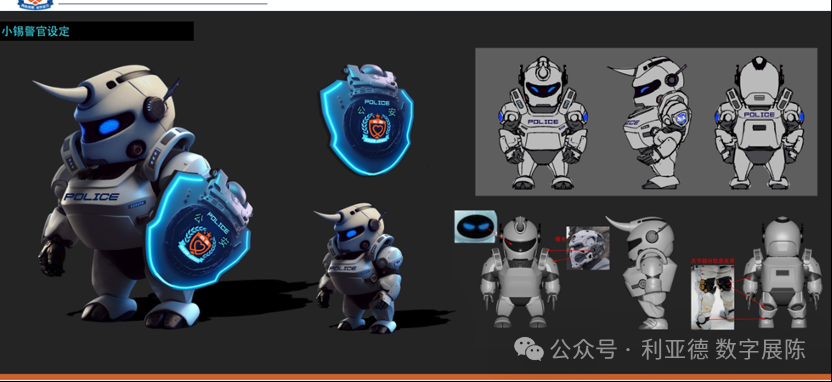Open the helmet reference photo

click(588, 248)
